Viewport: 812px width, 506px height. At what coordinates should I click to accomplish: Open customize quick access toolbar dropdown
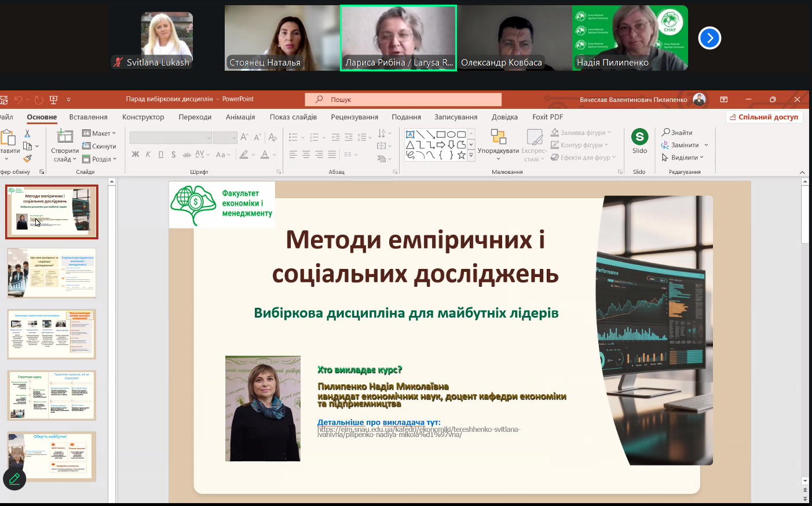68,100
